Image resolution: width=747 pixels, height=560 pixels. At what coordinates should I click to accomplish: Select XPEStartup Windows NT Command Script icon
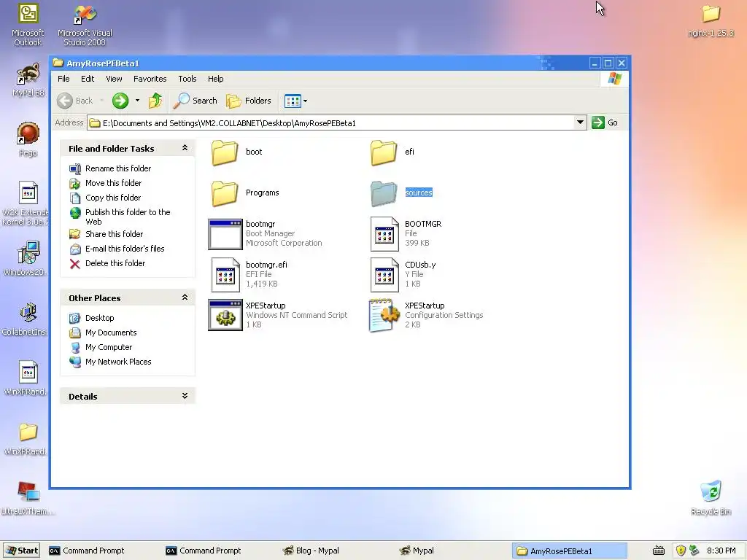tap(225, 315)
